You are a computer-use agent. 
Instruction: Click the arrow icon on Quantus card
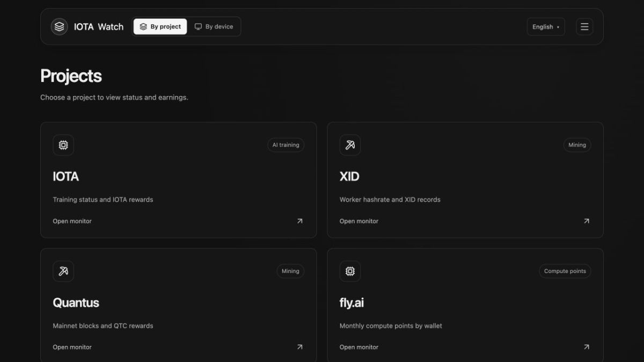tap(299, 347)
